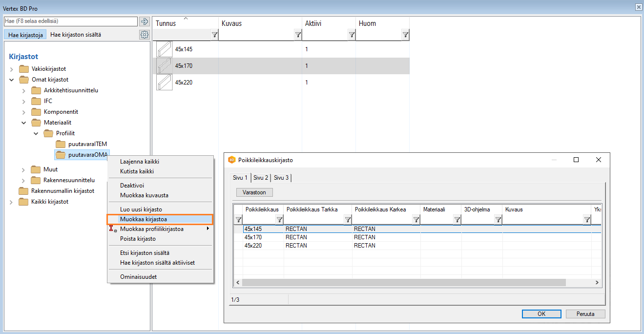Image resolution: width=644 pixels, height=334 pixels.
Task: Click the horizontal scrollbar in cross-section table
Action: [403, 283]
